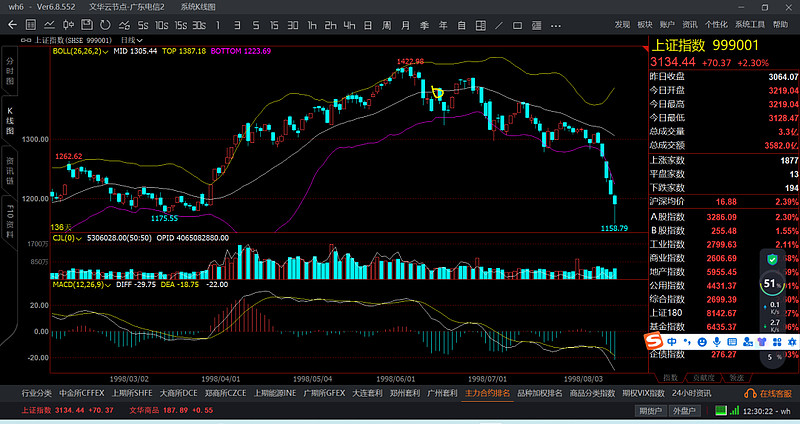Image resolution: width=800 pixels, height=424 pixels.
Task: Switch to quarterly (季) period
Action: click(424, 25)
